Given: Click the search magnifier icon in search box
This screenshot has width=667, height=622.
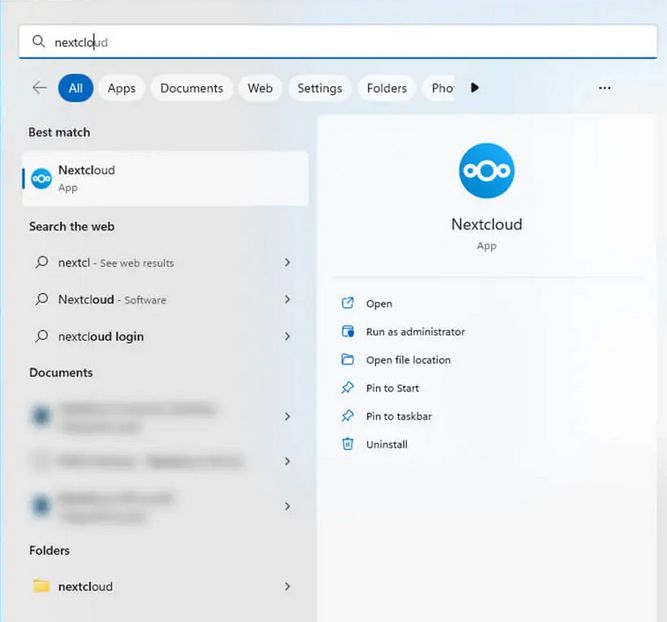Looking at the screenshot, I should tap(38, 42).
